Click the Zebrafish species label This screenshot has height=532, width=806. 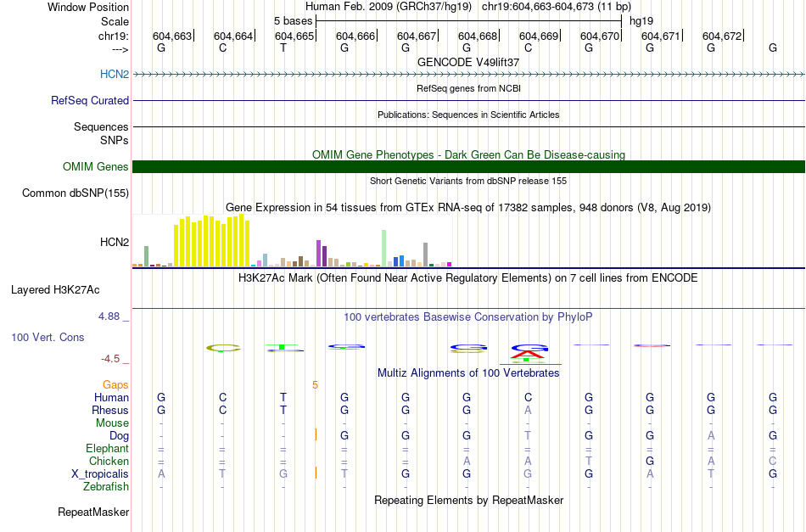tap(106, 487)
